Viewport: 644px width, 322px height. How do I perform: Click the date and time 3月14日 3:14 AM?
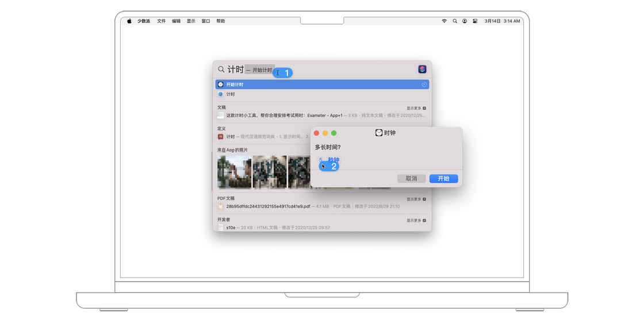point(503,21)
